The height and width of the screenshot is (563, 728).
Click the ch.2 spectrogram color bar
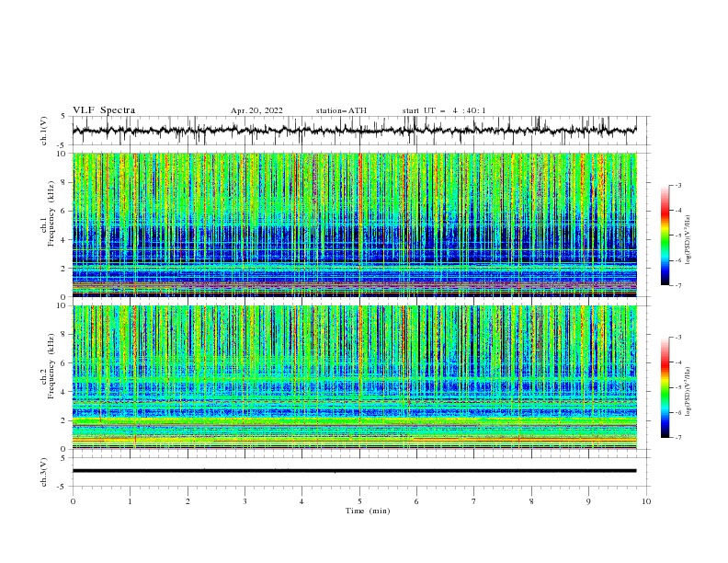[665, 387]
